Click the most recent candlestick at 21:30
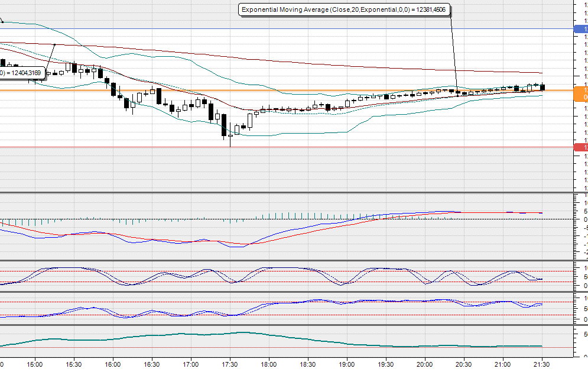Viewport: 588px width, 375px height. click(542, 87)
